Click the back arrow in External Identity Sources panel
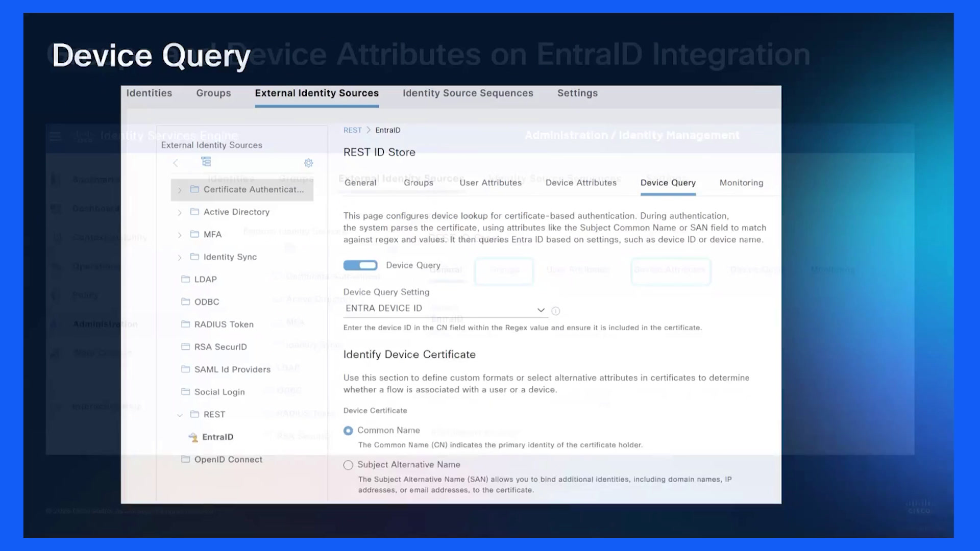 176,163
